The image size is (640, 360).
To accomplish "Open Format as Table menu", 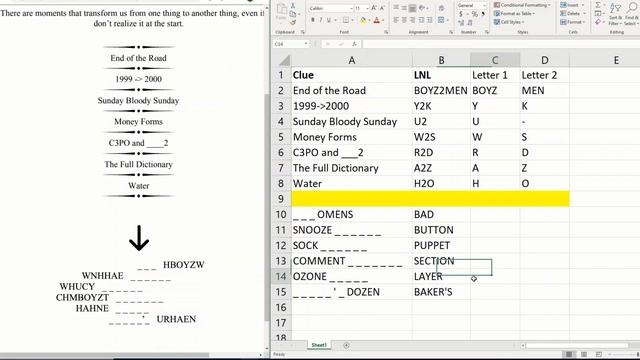I will (x=514, y=13).
